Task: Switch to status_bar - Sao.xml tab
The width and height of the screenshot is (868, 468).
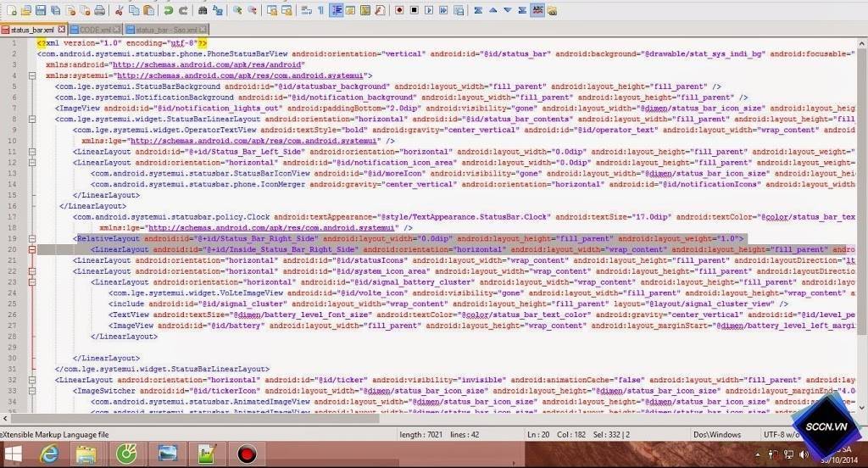Action: 166,30
